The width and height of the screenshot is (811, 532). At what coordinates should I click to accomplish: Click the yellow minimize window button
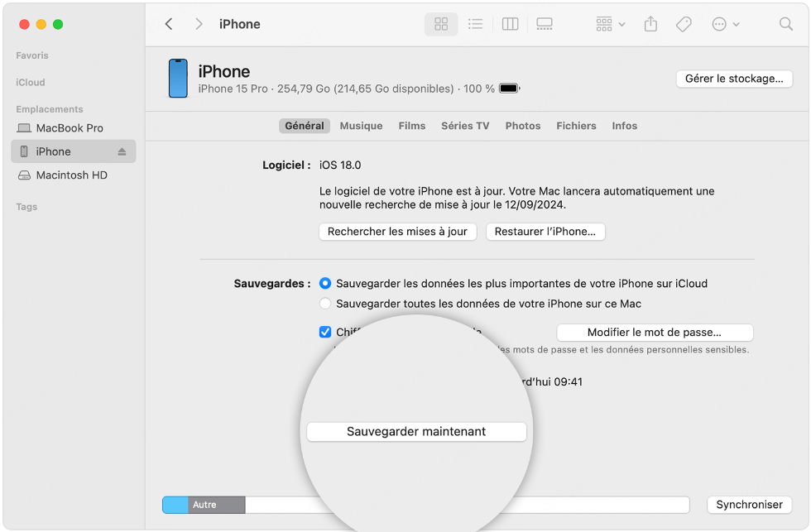tap(41, 24)
